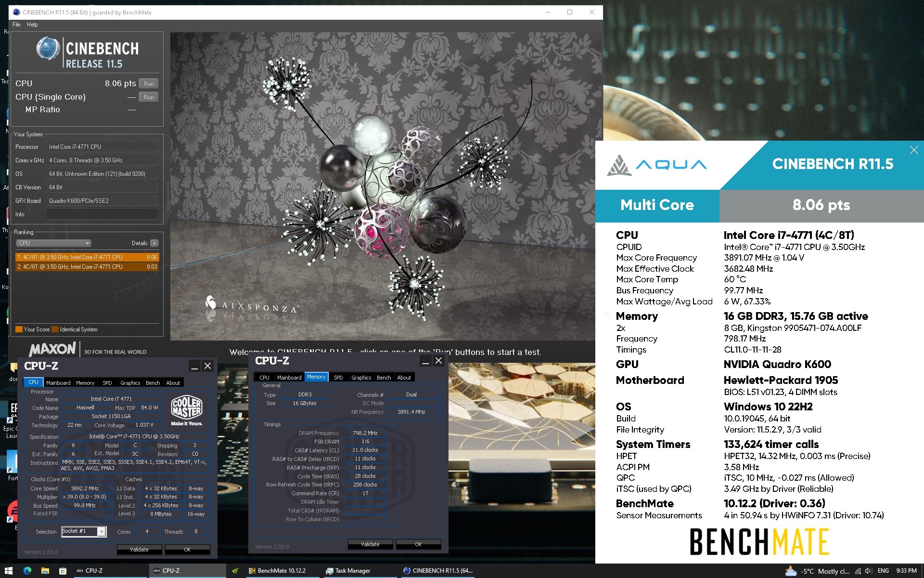Click OK in left CPU-Z window
Viewport: 924px width, 578px height.
187,550
